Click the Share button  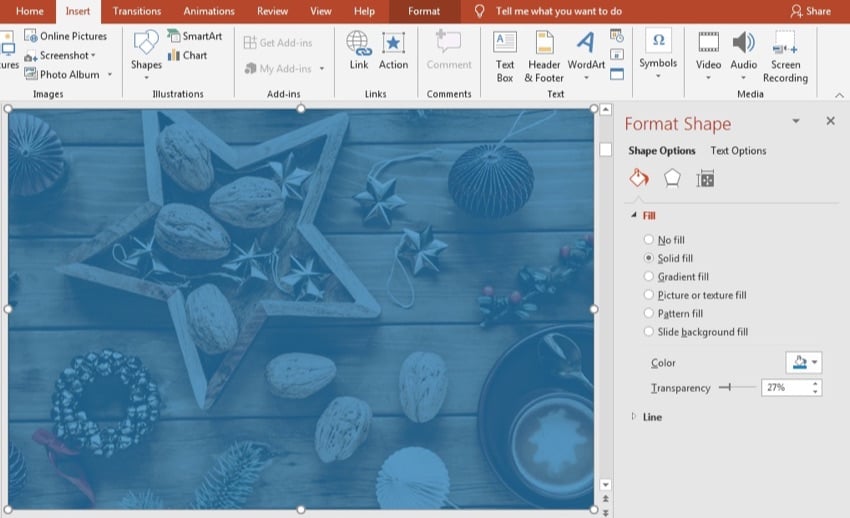point(810,11)
